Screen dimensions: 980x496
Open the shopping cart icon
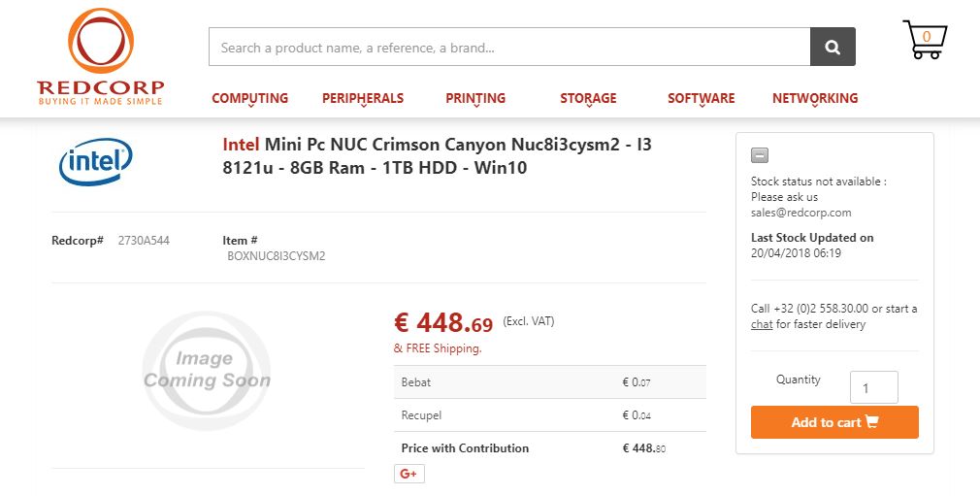(924, 40)
